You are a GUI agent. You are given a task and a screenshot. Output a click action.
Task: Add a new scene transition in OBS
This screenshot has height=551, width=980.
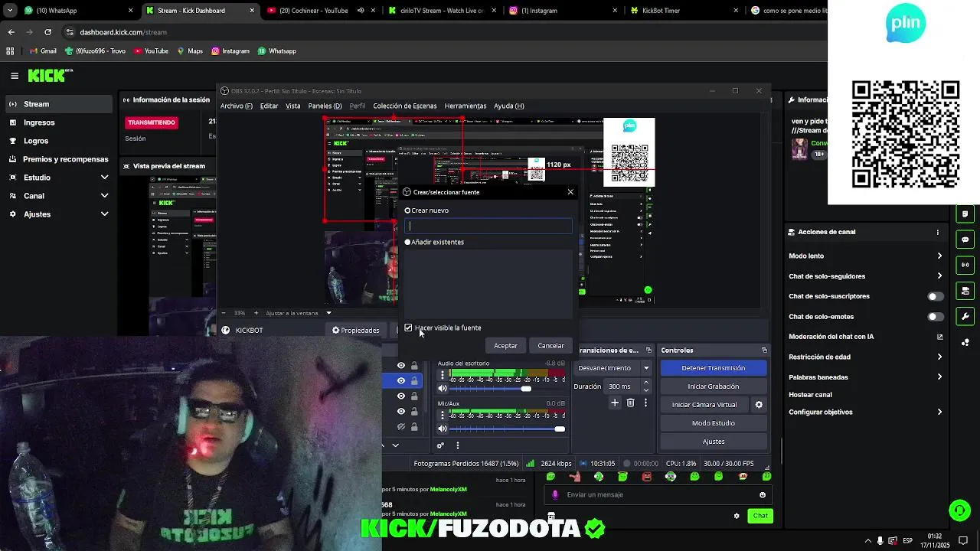click(615, 403)
